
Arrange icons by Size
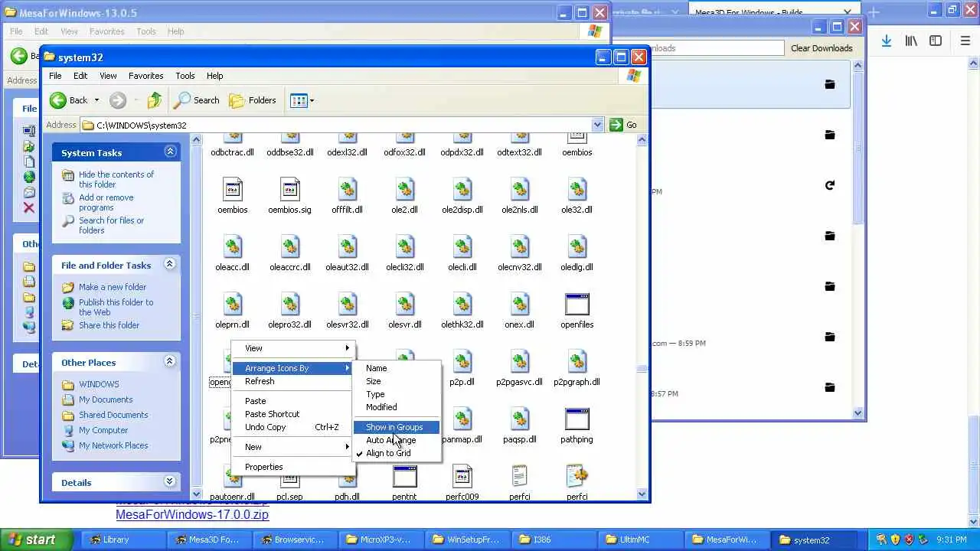(397, 381)
